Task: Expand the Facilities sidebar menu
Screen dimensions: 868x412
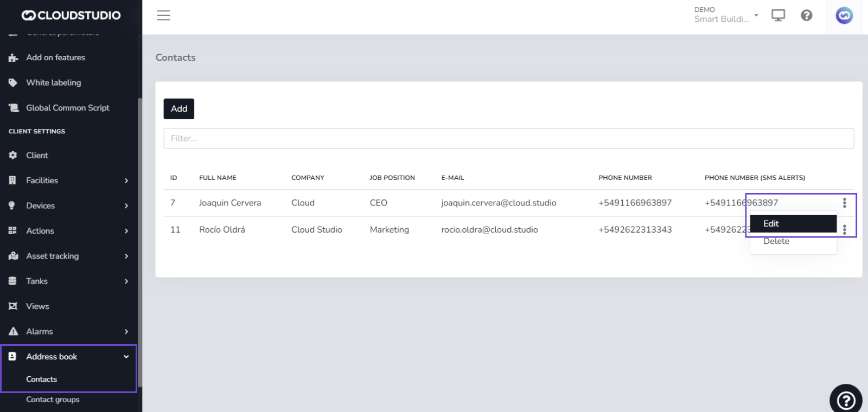Action: 68,181
